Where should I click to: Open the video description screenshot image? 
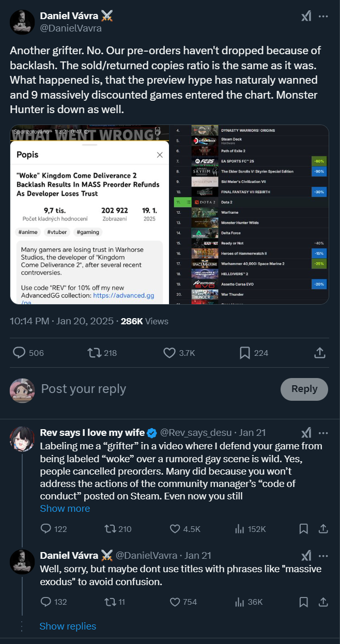coord(89,214)
